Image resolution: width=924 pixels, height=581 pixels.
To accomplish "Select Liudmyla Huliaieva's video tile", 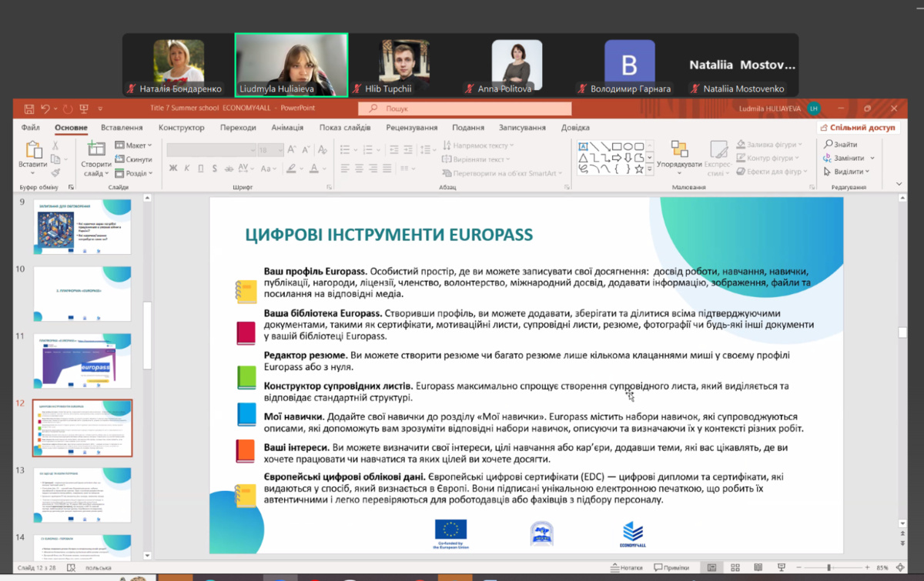I will click(x=291, y=65).
